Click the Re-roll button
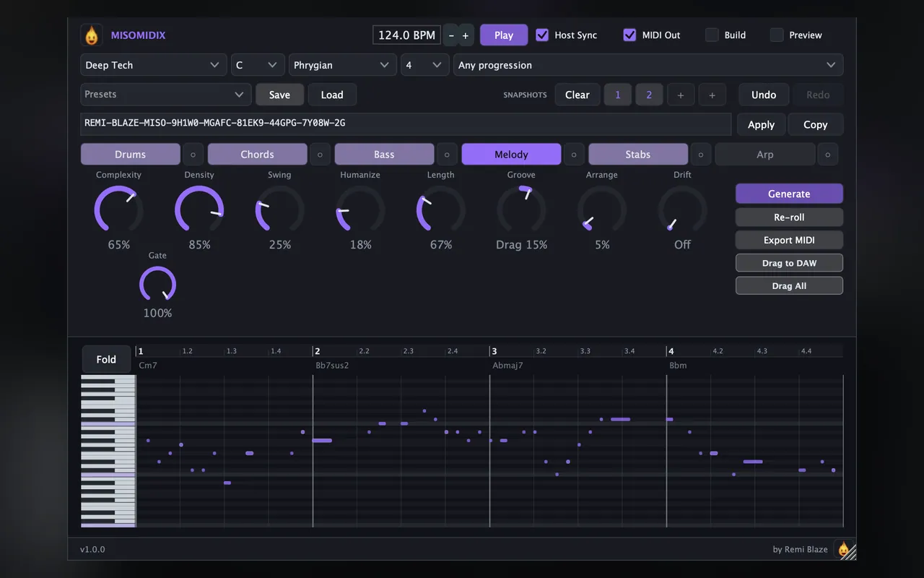Screen dimensions: 924x578 pos(789,217)
